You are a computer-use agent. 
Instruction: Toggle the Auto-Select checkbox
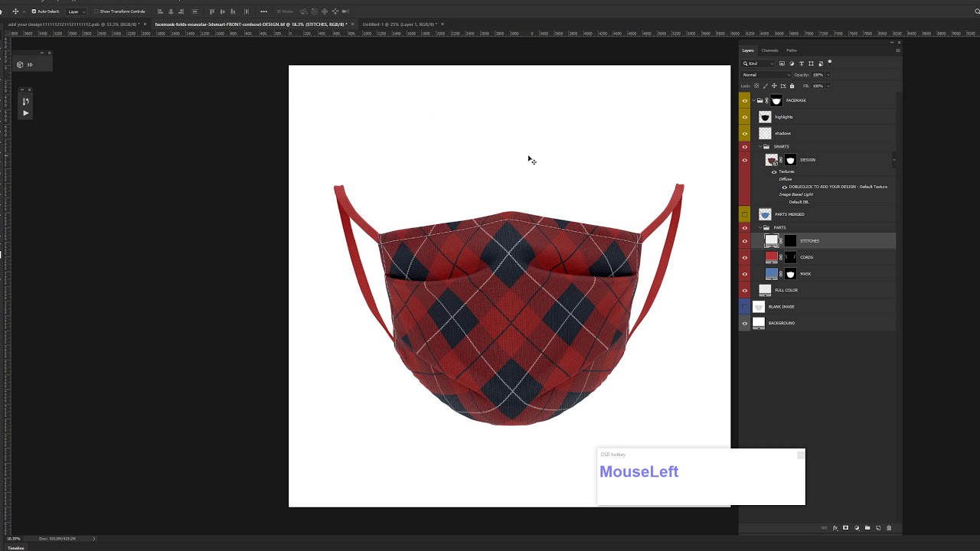click(x=34, y=11)
